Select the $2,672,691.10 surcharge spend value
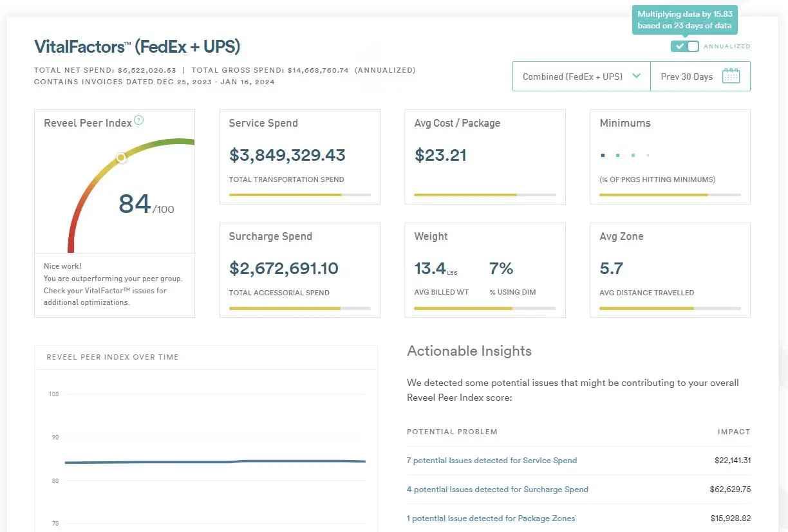The image size is (788, 532). click(284, 268)
